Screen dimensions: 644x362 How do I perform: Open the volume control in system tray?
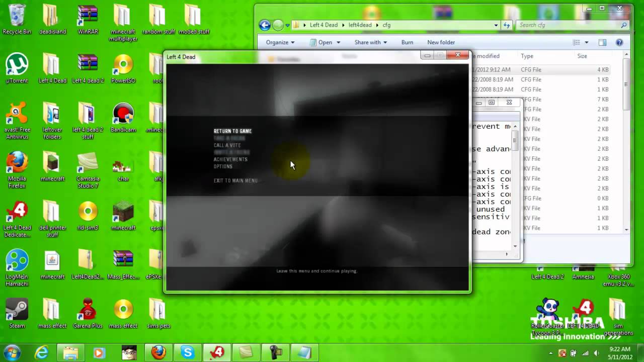pos(597,353)
